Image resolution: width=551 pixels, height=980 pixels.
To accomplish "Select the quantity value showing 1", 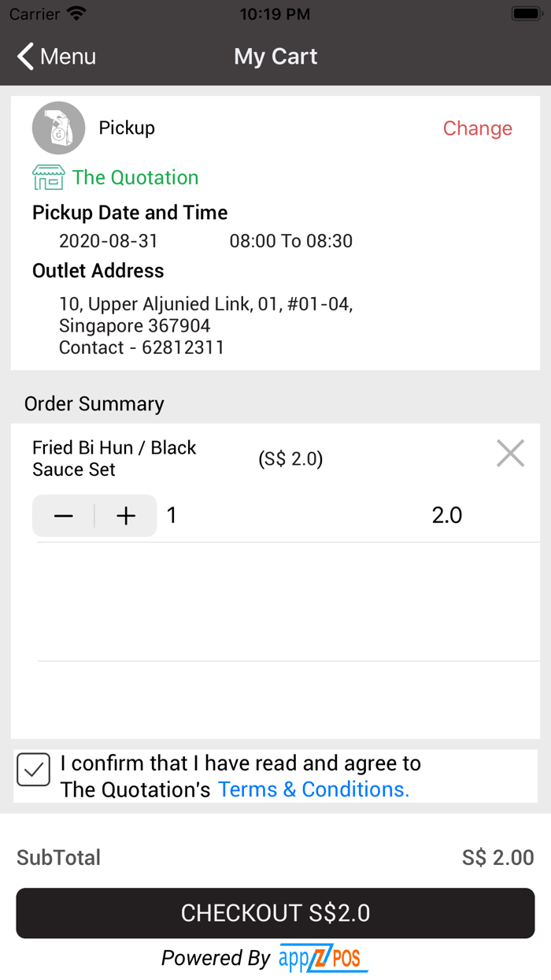I will click(171, 515).
